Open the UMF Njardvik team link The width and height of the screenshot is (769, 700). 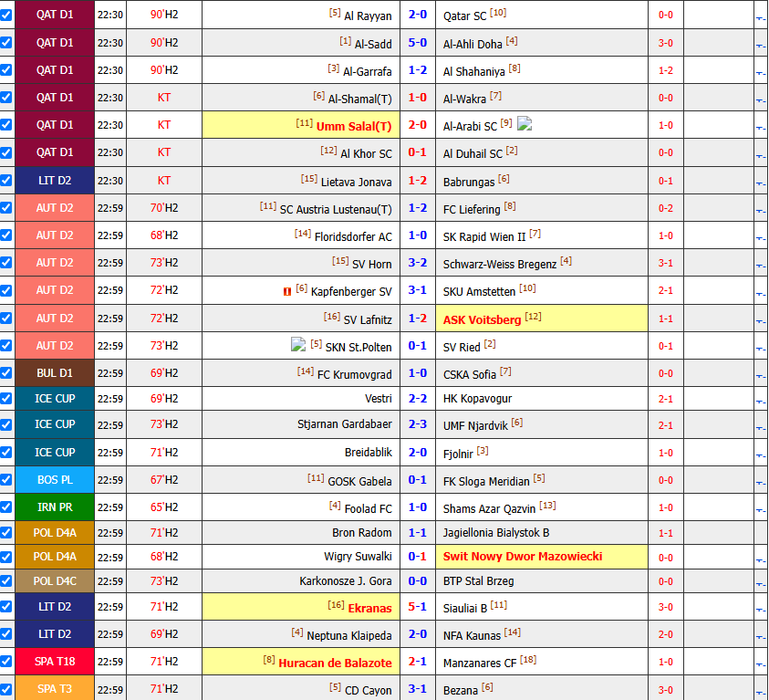click(475, 426)
